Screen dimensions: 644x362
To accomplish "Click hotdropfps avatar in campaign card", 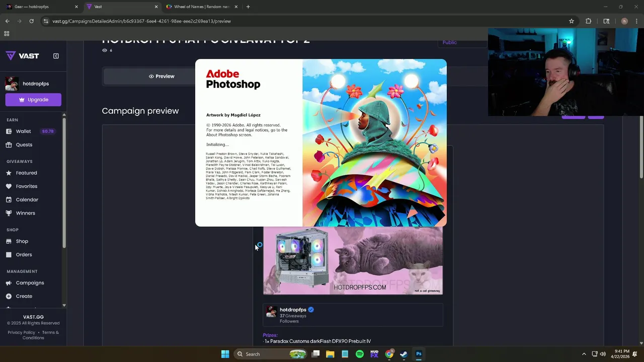I will point(271,312).
